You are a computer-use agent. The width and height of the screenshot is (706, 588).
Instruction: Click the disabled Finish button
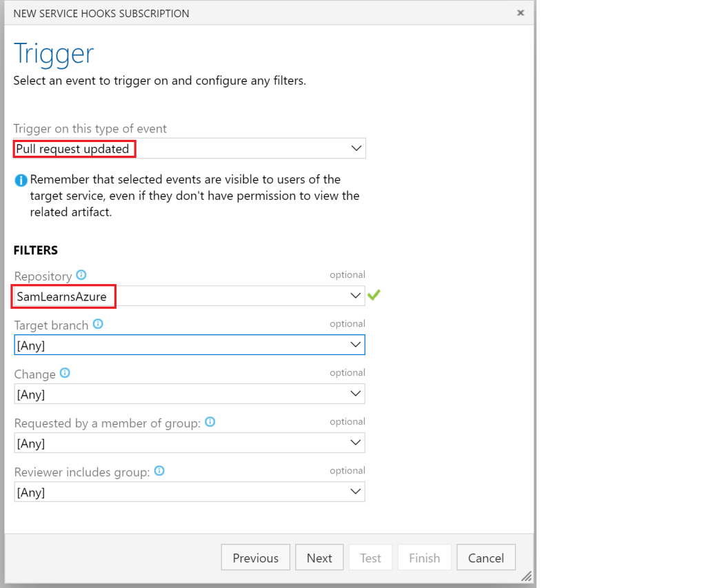[424, 558]
